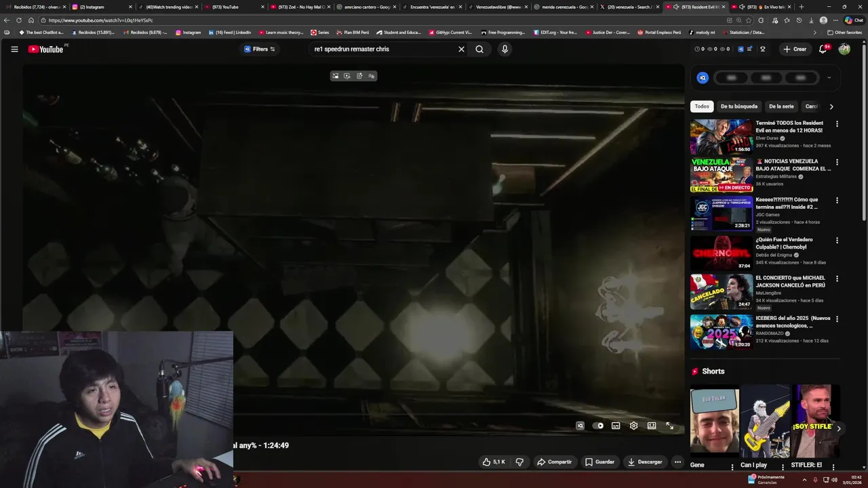Click the first overlay icon atop video
This screenshot has width=868, height=488.
point(335,76)
